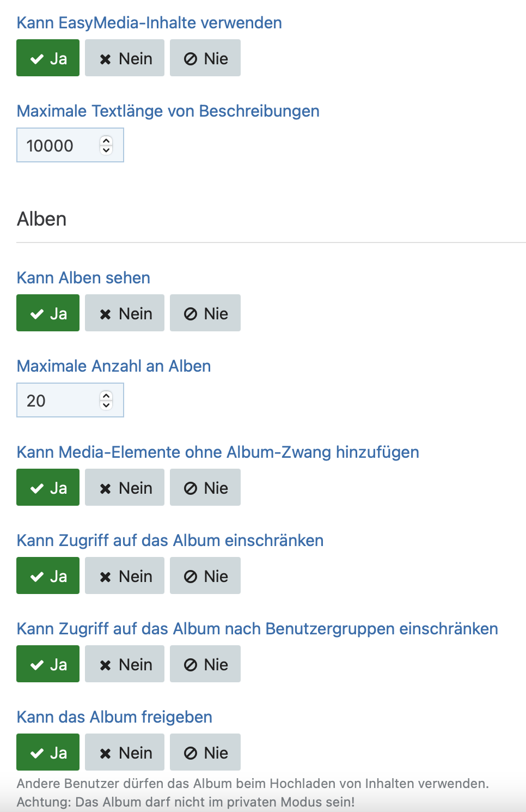The height and width of the screenshot is (812, 526).
Task: Increase the Maximale Textlänge stepper value
Action: tap(106, 141)
